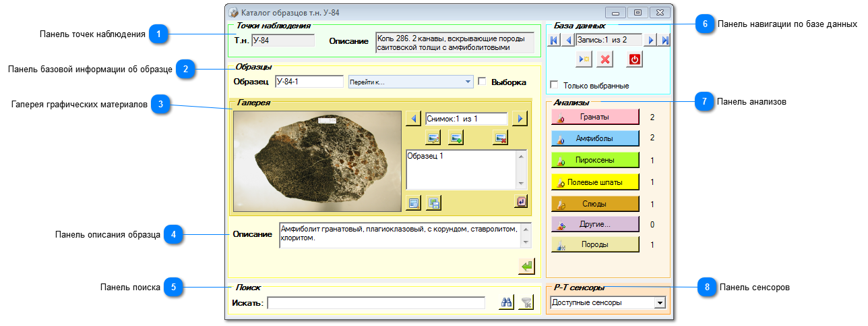Click into the Искать search field
The image size is (868, 326).
376,303
